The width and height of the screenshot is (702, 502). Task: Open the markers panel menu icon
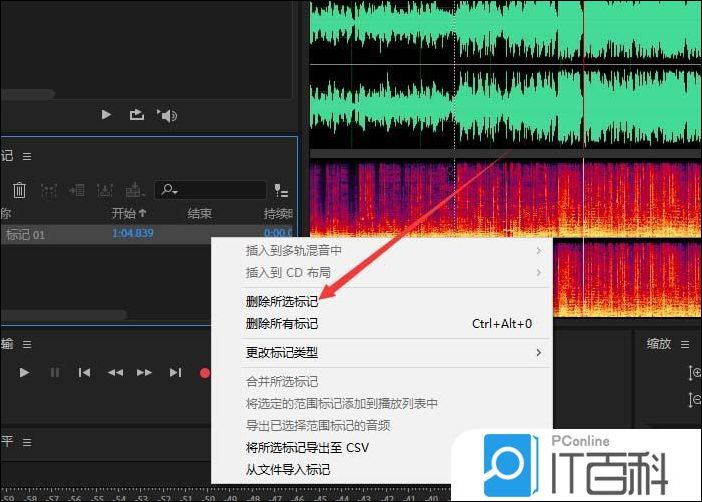27,156
